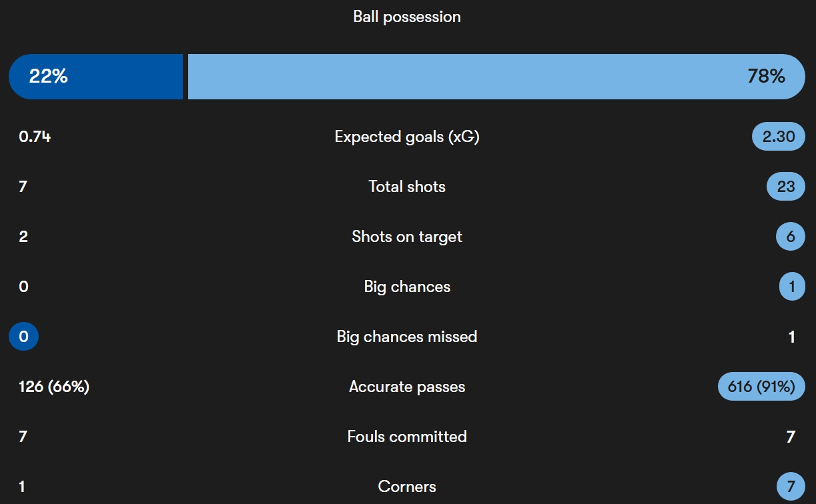Click the 126 (66%) accurate passes value
Viewport: 816px width, 504px height.
[54, 387]
